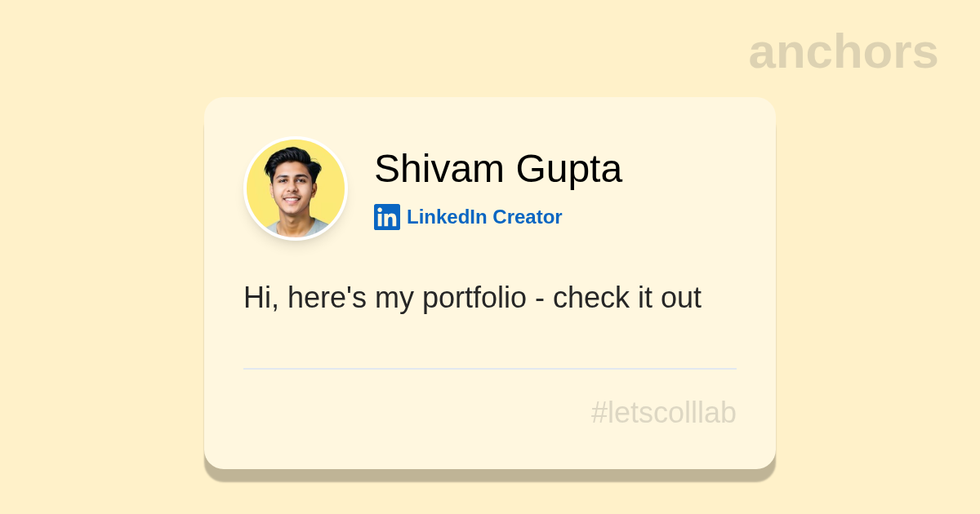This screenshot has width=980, height=514.
Task: Click the LinkedIn logo icon
Action: click(x=387, y=217)
